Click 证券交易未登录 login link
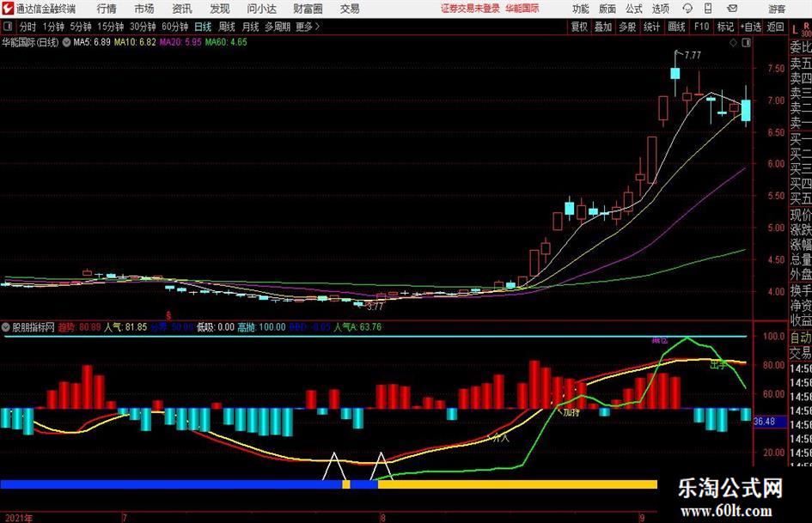Screen dimensions: 812x523 (x=470, y=9)
